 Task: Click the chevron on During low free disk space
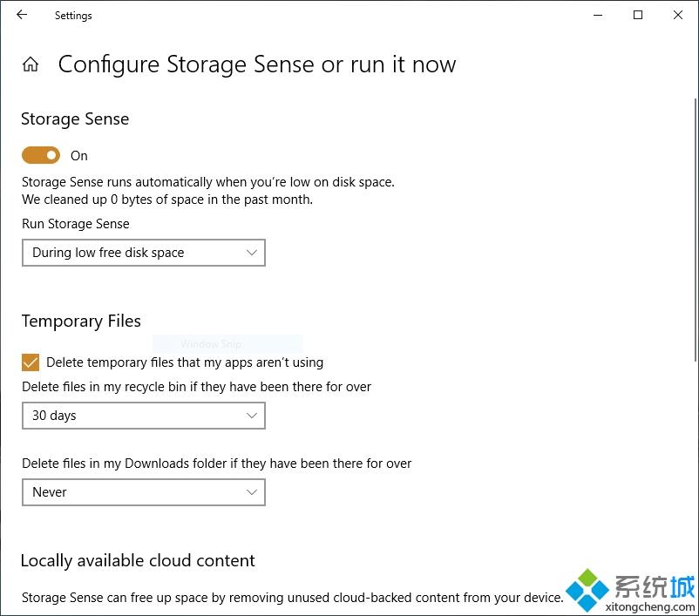[x=252, y=253]
